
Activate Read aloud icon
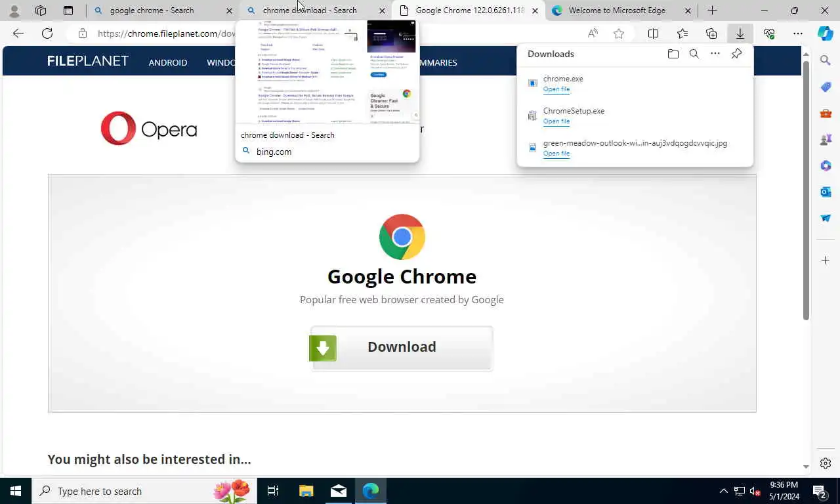point(593,33)
